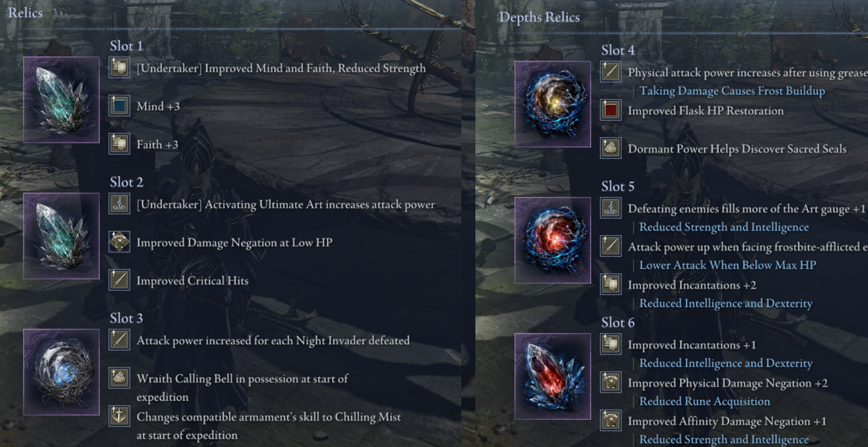The height and width of the screenshot is (447, 868).
Task: Select the Slot 6 red crystal relic
Action: point(552,376)
